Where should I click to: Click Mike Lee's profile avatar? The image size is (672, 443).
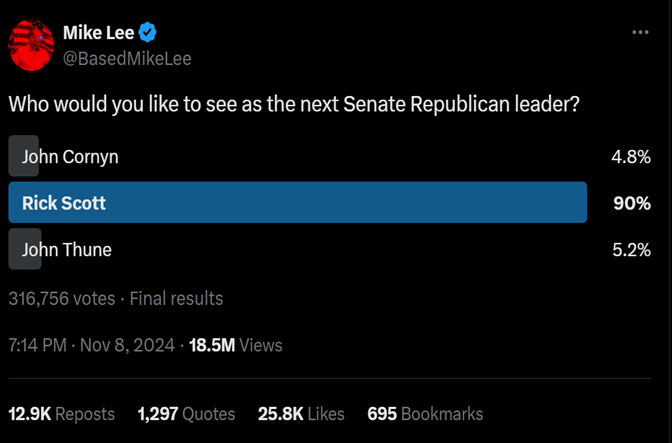point(31,45)
